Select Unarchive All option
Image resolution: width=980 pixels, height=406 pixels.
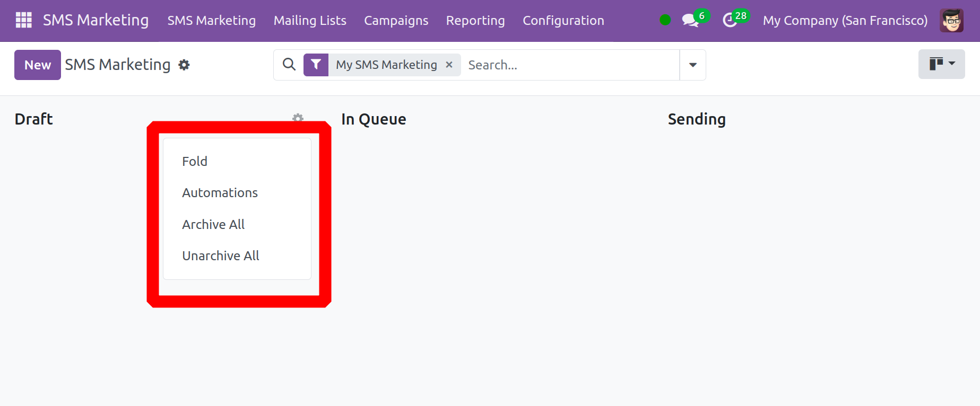click(221, 256)
